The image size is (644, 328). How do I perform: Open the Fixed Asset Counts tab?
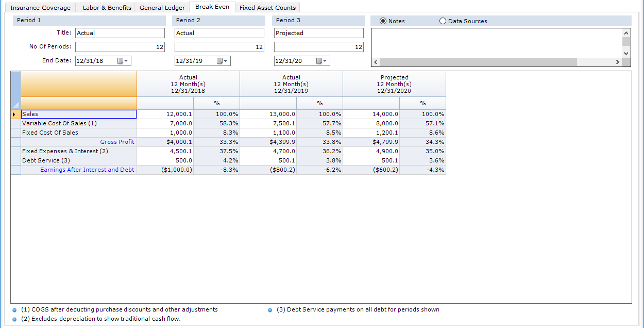tap(267, 8)
